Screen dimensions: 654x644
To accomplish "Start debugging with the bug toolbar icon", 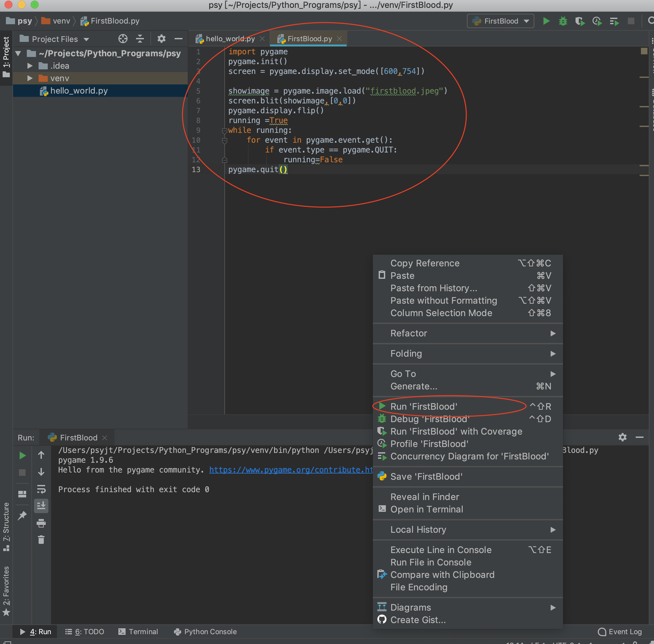I will click(x=563, y=21).
